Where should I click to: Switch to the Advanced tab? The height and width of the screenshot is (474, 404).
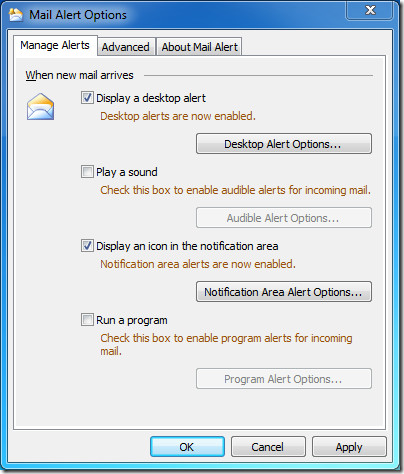tap(126, 47)
